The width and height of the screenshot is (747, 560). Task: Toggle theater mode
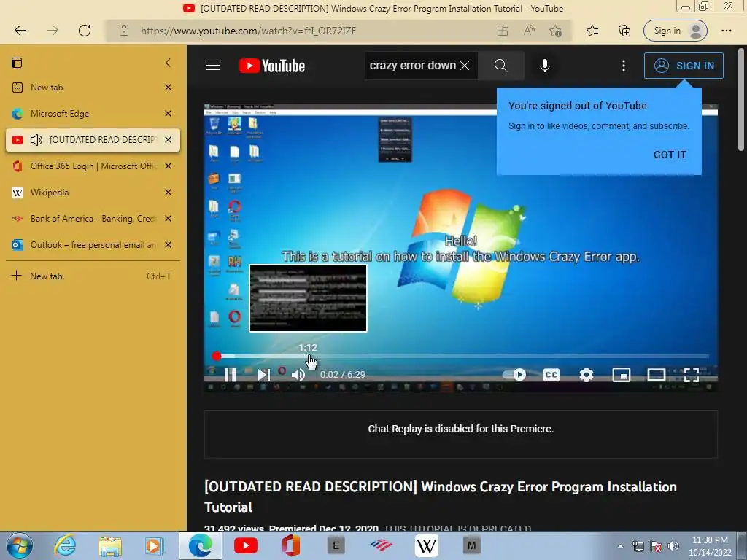point(656,375)
